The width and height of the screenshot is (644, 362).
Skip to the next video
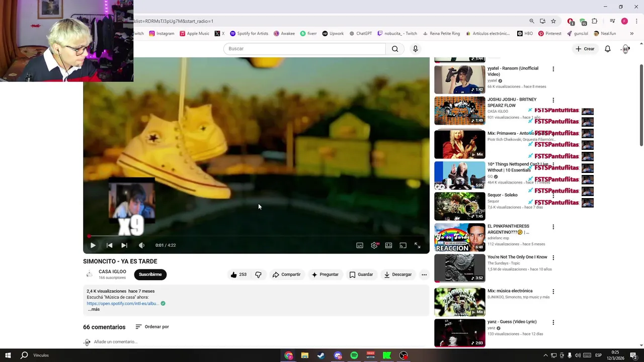coord(124,245)
